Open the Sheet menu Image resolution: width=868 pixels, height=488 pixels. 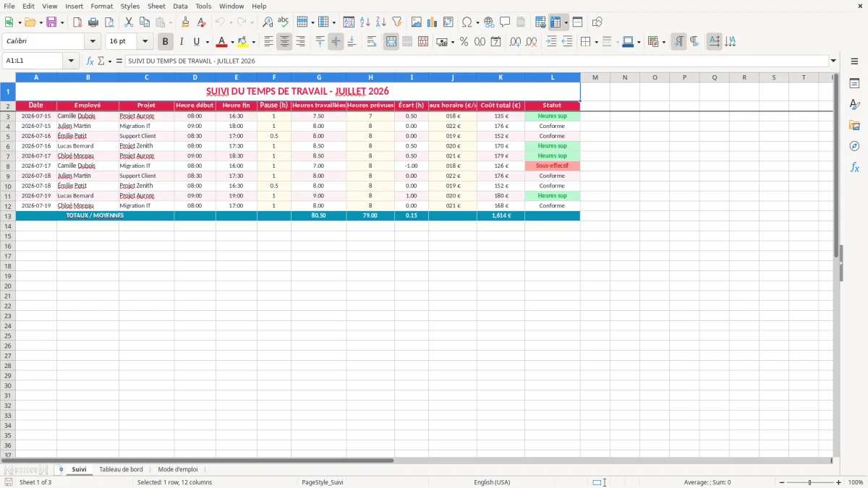pyautogui.click(x=156, y=6)
